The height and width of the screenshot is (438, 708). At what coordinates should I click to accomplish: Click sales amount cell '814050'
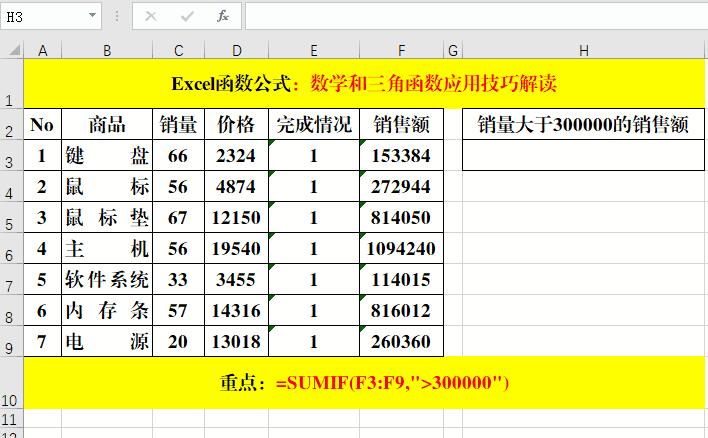point(401,217)
